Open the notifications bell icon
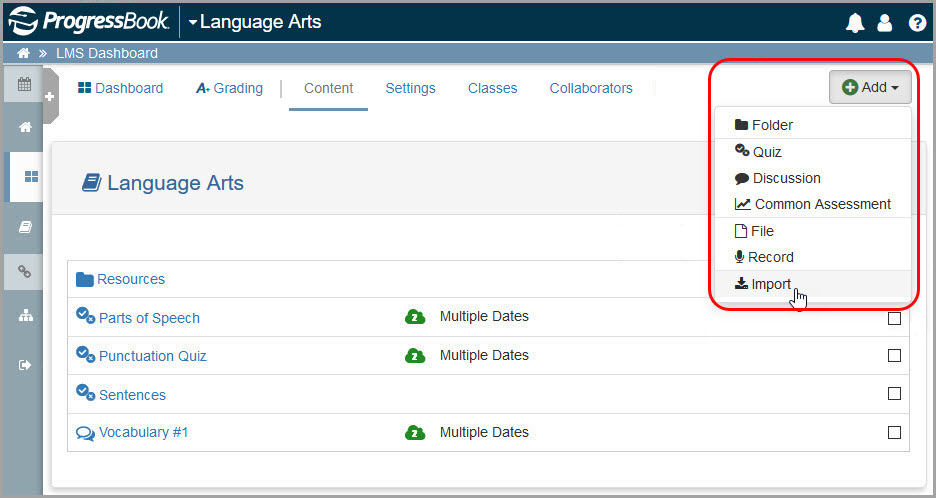 point(855,23)
